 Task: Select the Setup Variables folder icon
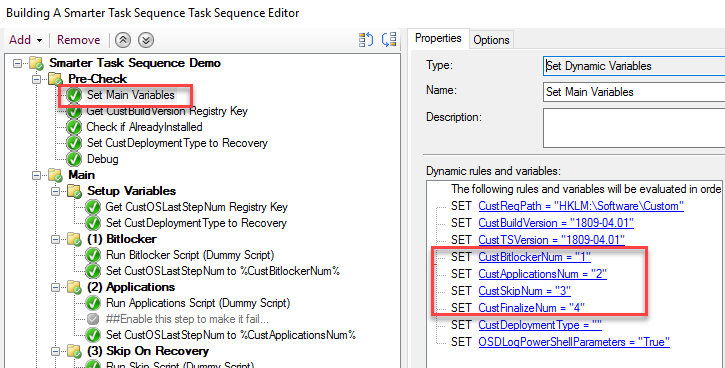pyautogui.click(x=74, y=191)
